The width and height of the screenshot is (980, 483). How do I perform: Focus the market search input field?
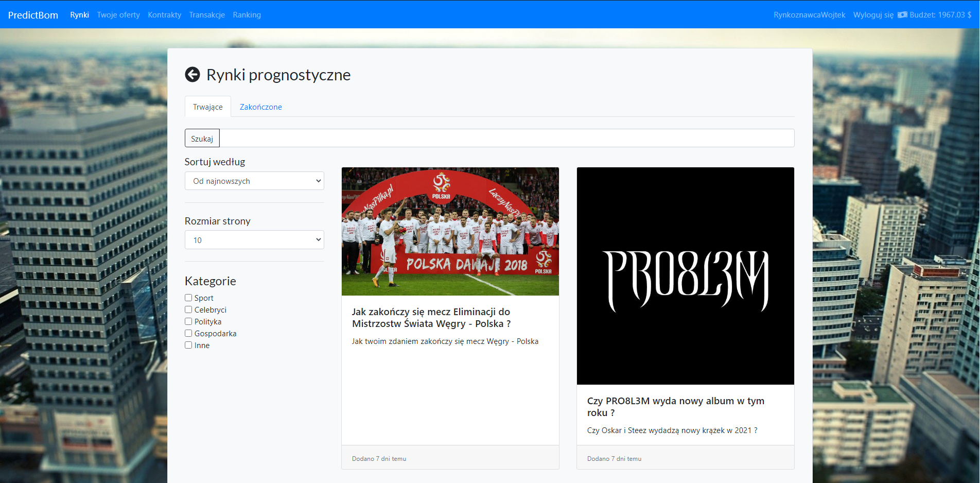[507, 138]
